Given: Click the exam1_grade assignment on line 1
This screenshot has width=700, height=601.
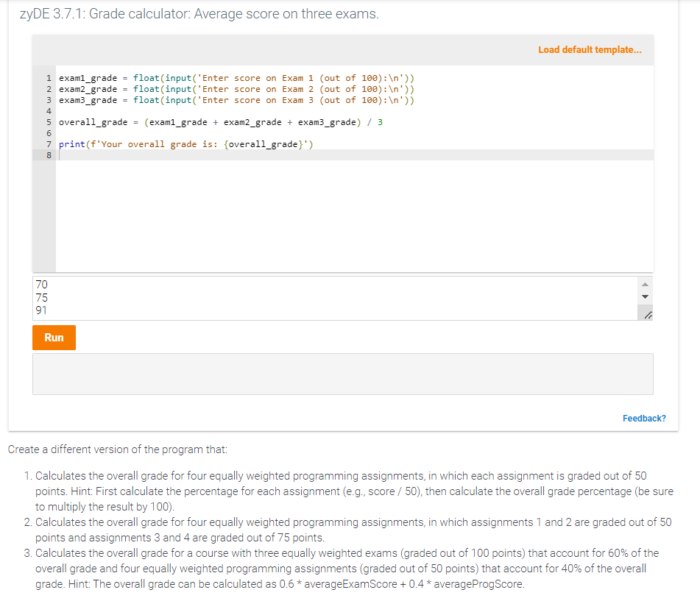Looking at the screenshot, I should tap(85, 77).
